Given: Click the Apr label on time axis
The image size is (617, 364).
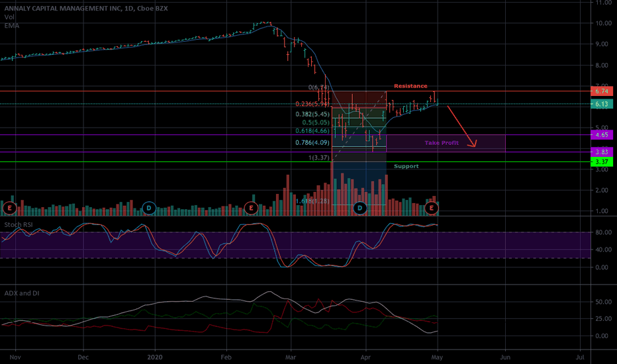Looking at the screenshot, I should coord(365,357).
